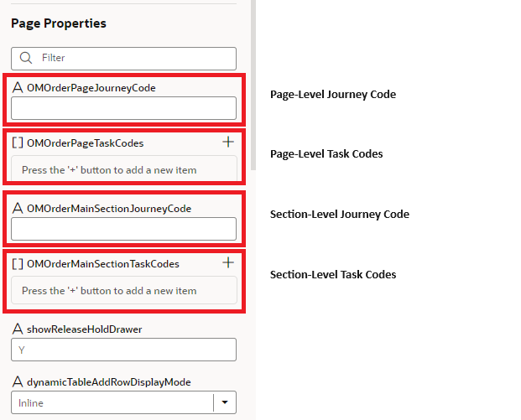Click the Inline value in display mode combo box
The image size is (521, 420).
pyautogui.click(x=31, y=403)
